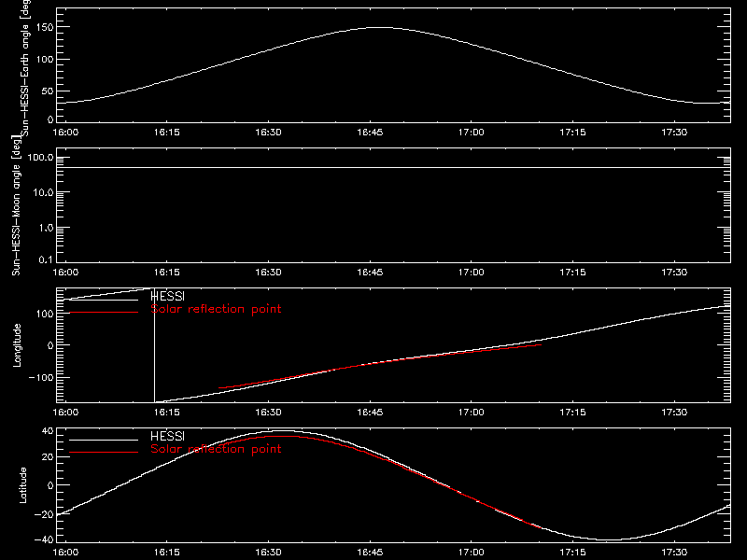Click 16:30 time label of Latitude plot
This screenshot has height=560, width=747.
[269, 553]
